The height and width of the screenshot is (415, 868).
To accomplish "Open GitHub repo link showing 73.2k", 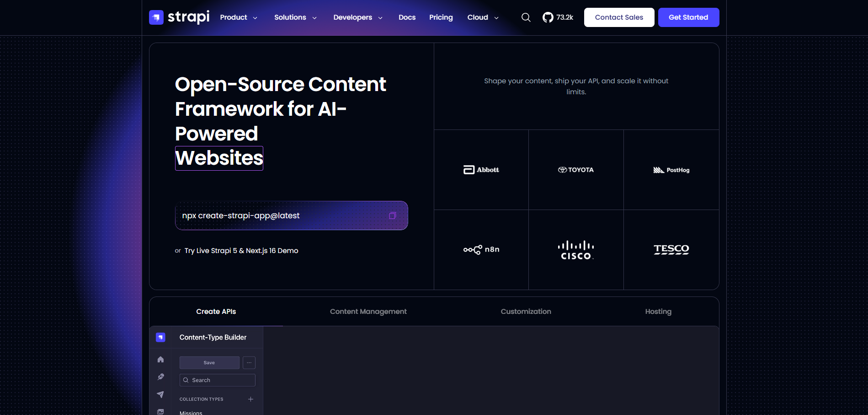I will (558, 17).
